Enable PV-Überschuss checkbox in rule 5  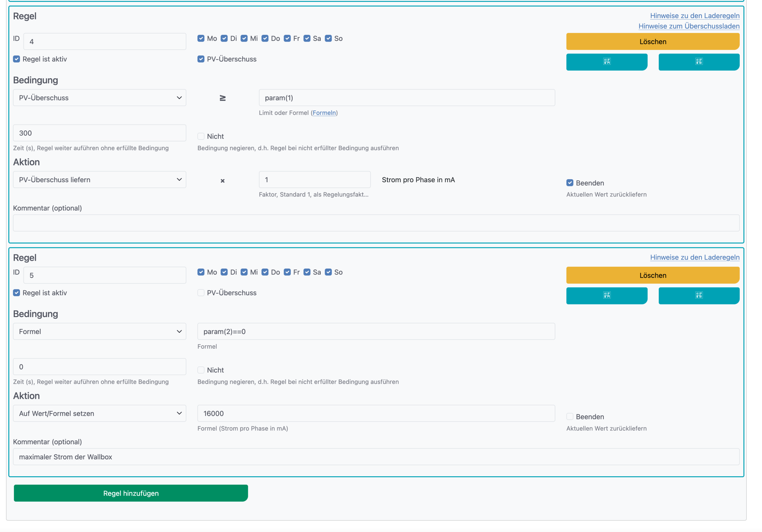pos(201,293)
